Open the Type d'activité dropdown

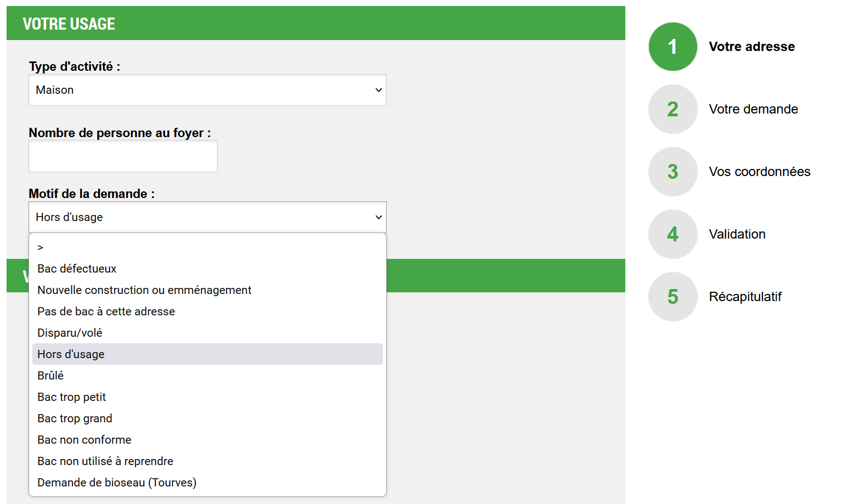[x=207, y=90]
